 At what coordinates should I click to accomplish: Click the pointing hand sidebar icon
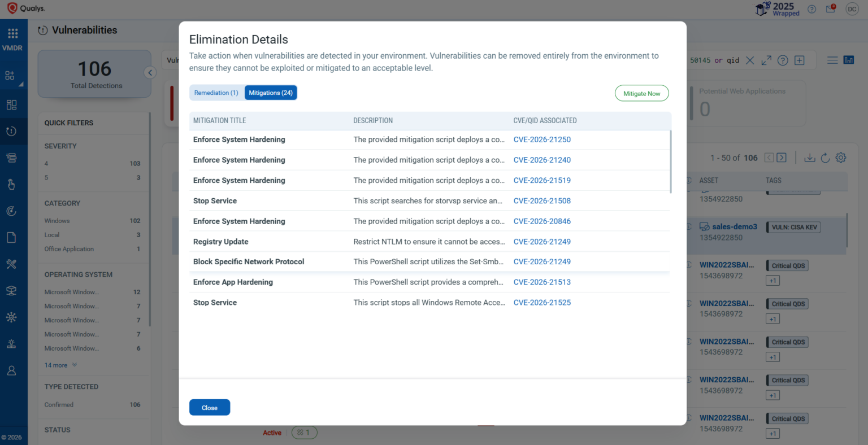11,184
